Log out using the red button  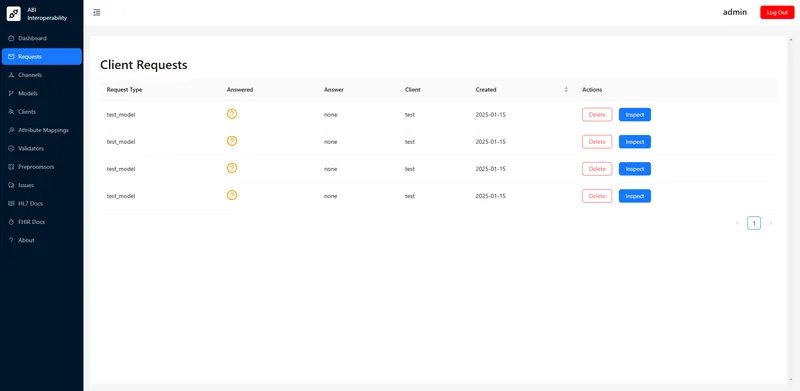tap(777, 13)
